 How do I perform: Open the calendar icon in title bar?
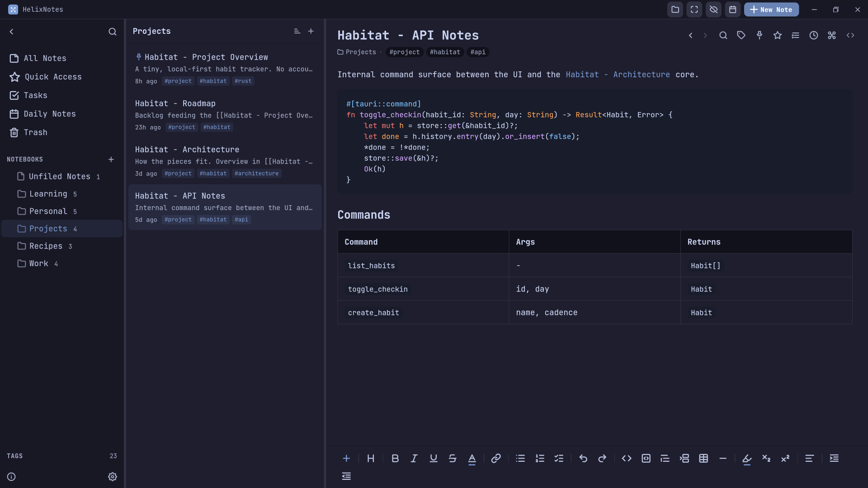point(733,9)
